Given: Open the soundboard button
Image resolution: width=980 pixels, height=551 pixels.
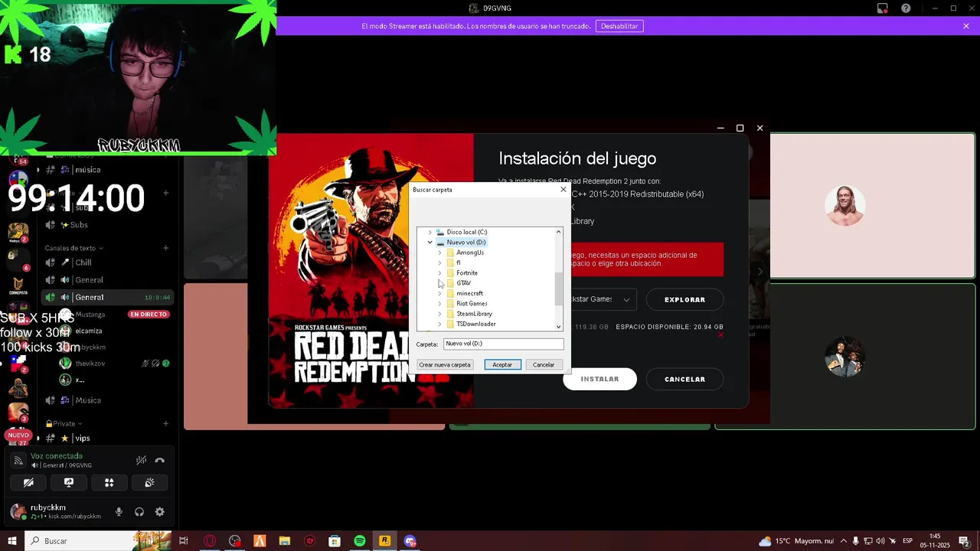Looking at the screenshot, I should click(x=149, y=483).
